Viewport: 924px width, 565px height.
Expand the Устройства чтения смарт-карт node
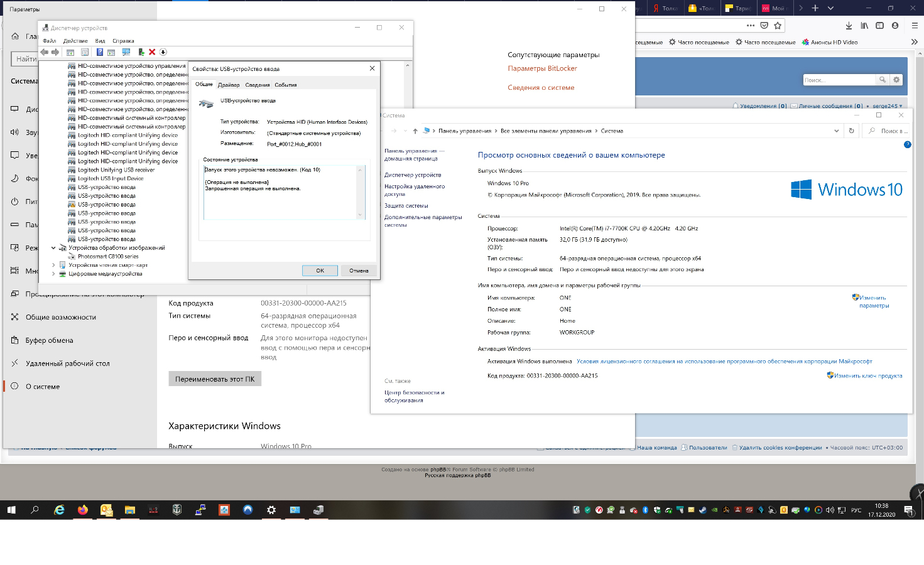pos(53,266)
